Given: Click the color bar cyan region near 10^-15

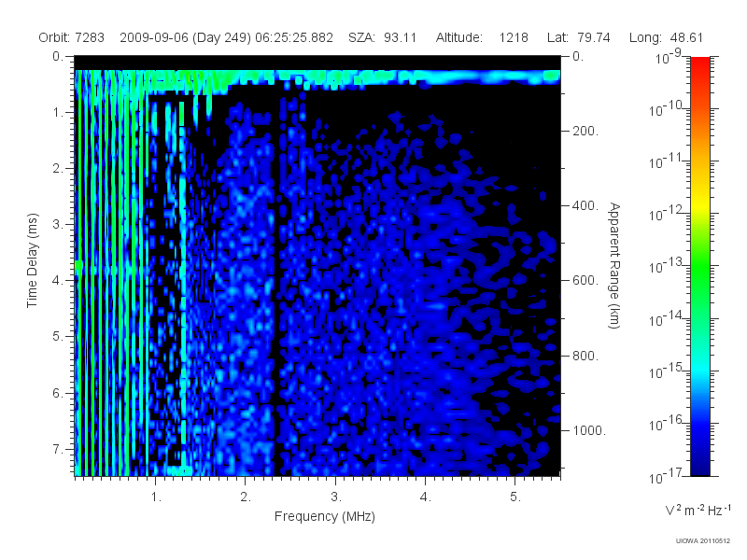Looking at the screenshot, I should click(x=700, y=370).
